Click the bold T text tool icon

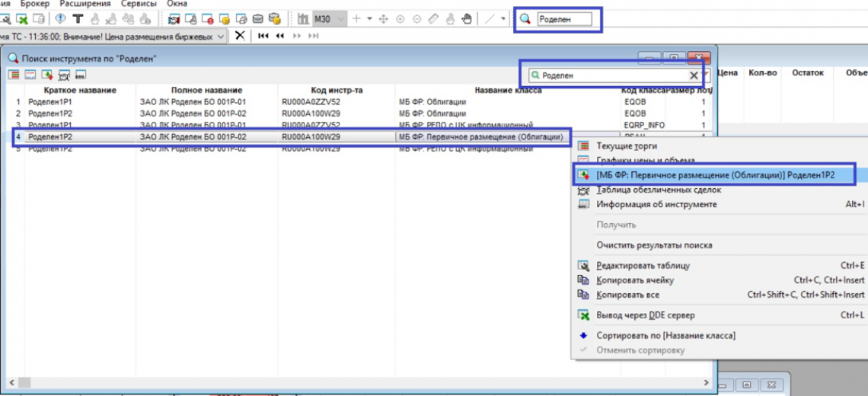click(77, 19)
